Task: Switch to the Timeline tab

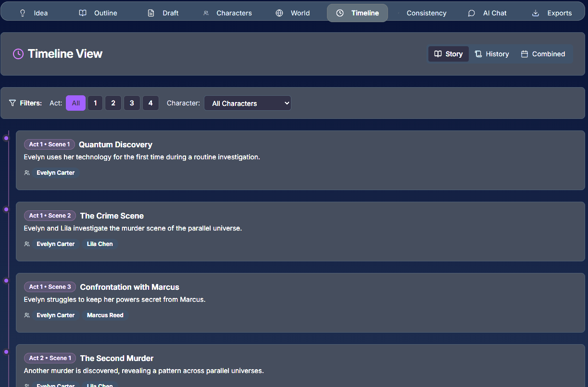Action: (357, 13)
